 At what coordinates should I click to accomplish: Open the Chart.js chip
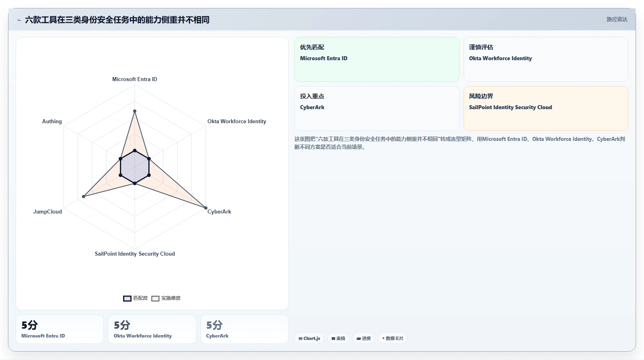pyautogui.click(x=309, y=338)
